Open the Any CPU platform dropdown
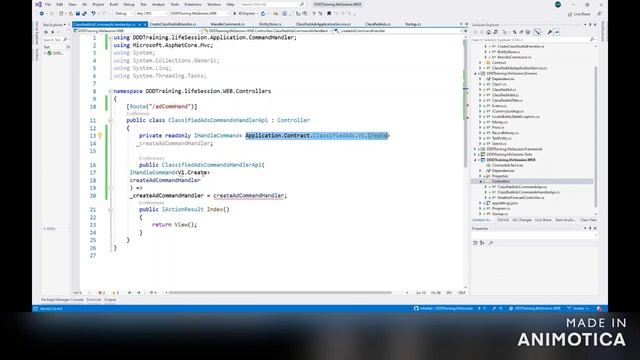 coord(151,13)
